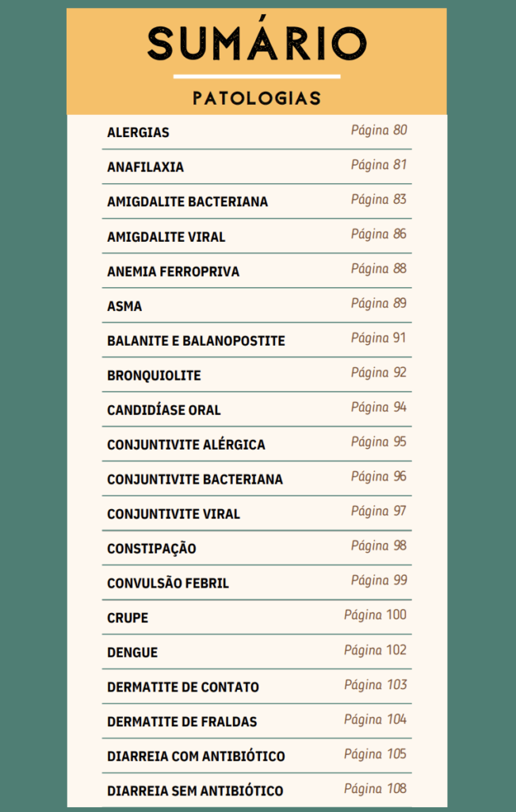Open the CONSTIPAÇÃO topic
516x812 pixels.
point(151,549)
